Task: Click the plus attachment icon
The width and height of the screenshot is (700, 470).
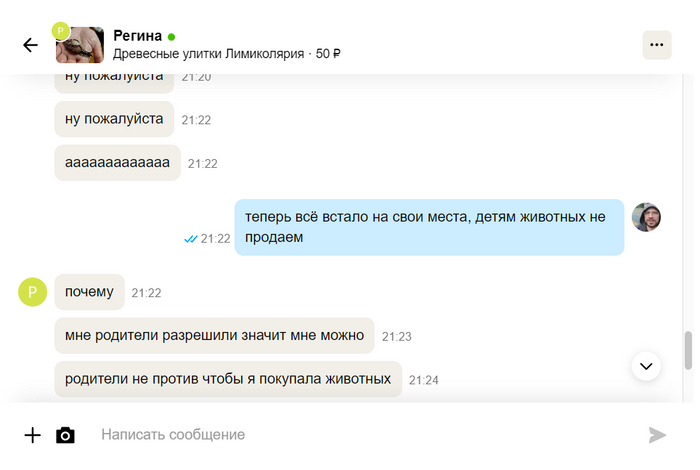Action: pos(33,435)
